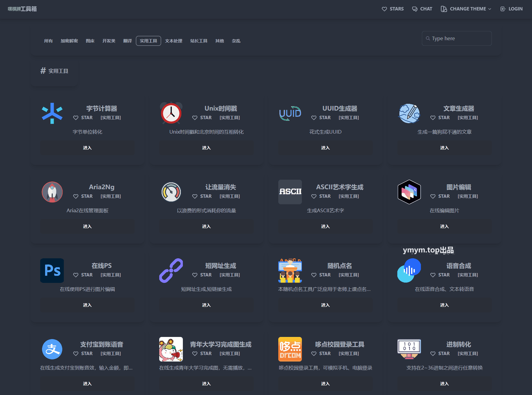Click the ASCII艺术字生成 icon

coord(290,192)
